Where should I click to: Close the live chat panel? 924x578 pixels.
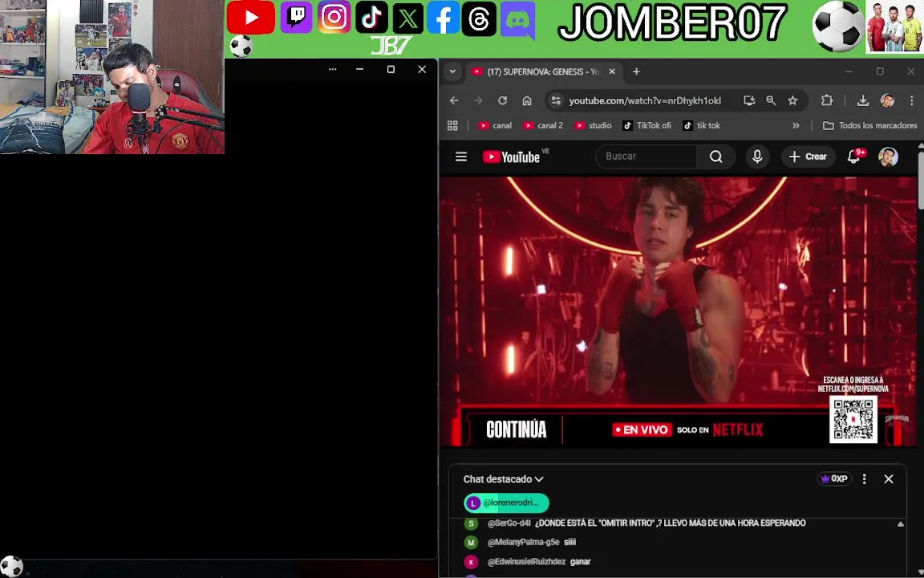click(x=889, y=479)
